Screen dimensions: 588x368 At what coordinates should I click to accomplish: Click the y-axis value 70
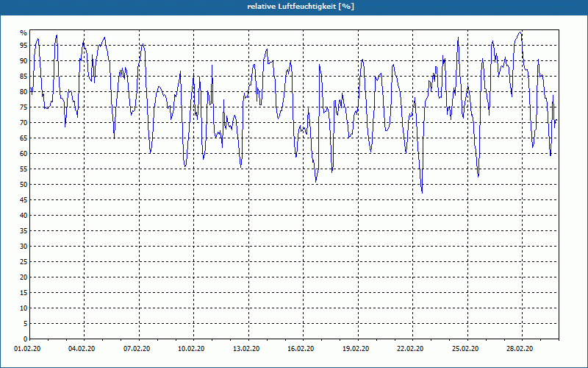24,123
